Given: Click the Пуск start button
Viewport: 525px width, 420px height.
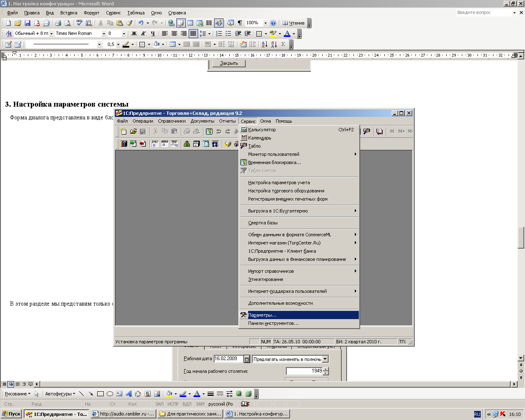Looking at the screenshot, I should coord(11,414).
